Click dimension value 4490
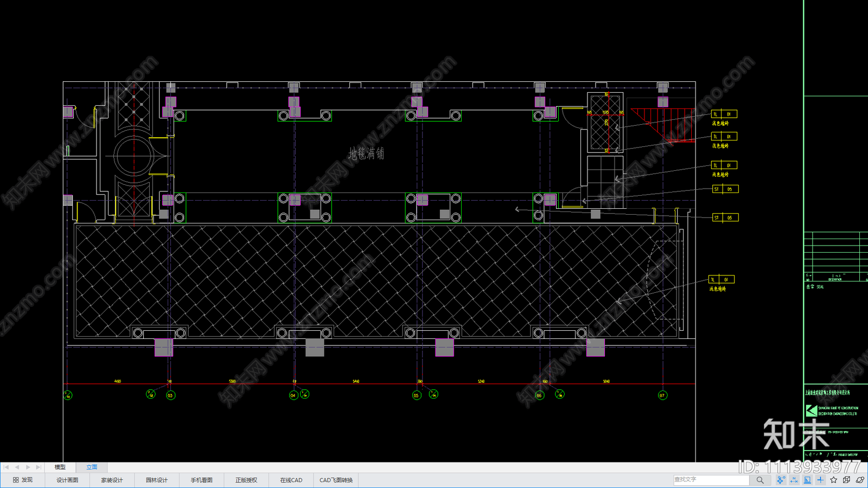This screenshot has width=868, height=488. pos(118,381)
